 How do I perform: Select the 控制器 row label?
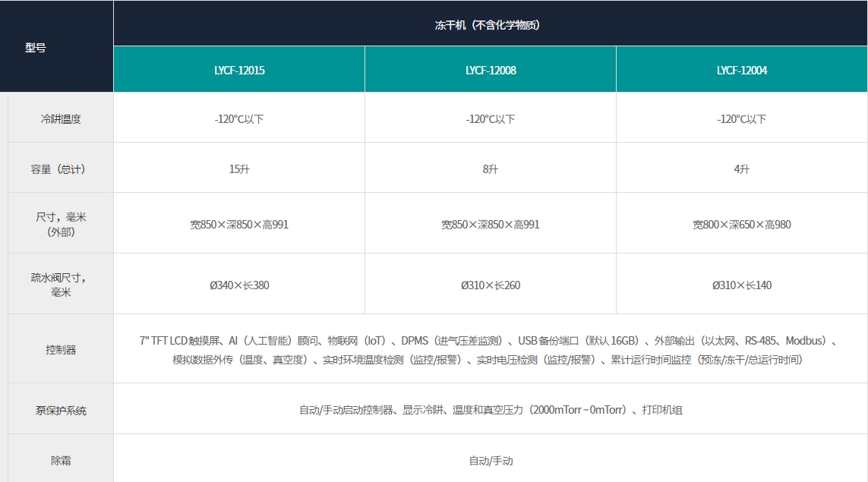[x=61, y=350]
